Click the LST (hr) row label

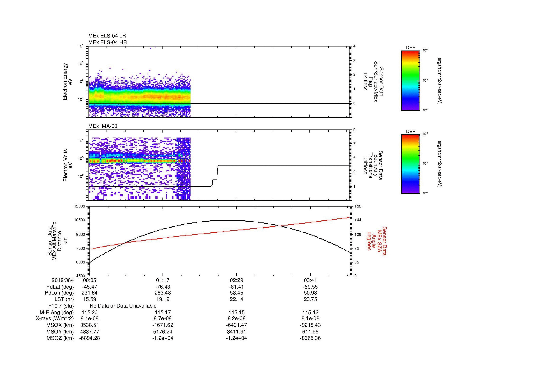(x=64, y=299)
